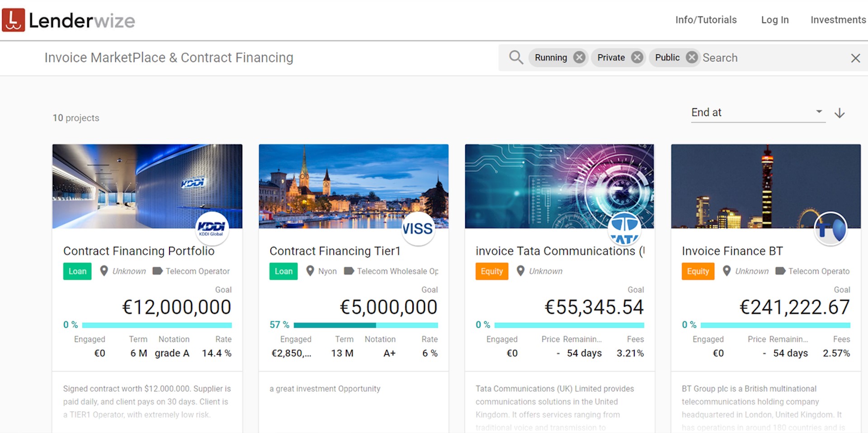The image size is (868, 433).
Task: Click the 57 % funding progress bar
Action: coord(366,325)
